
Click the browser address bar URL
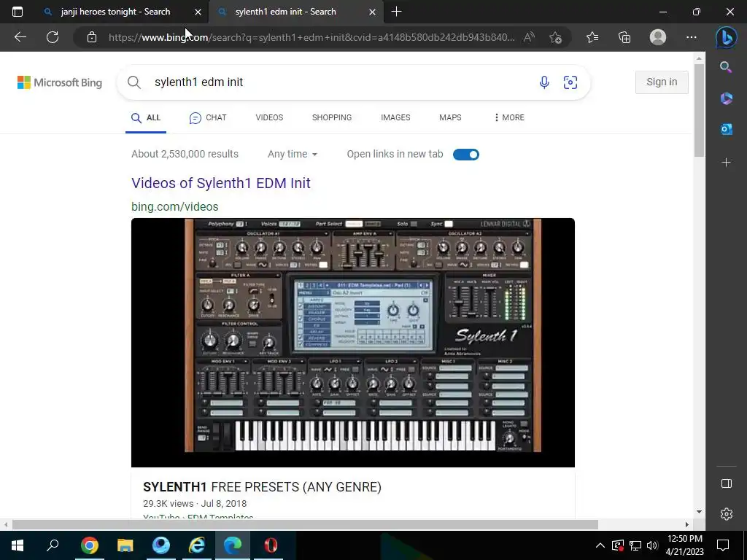pos(311,37)
